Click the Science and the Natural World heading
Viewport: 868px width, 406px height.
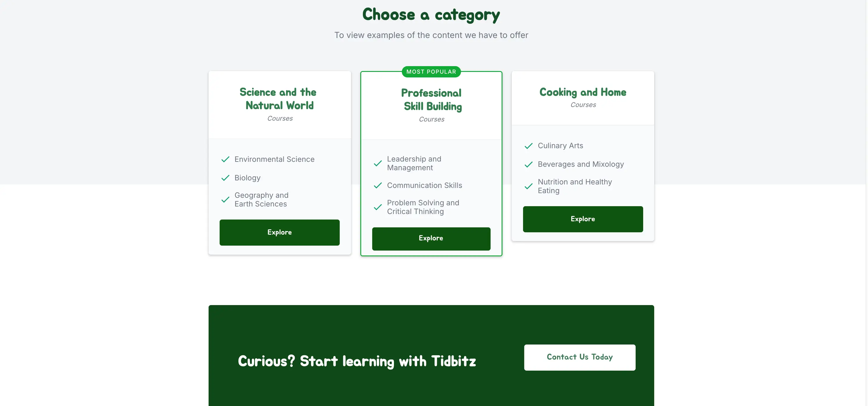(x=278, y=99)
